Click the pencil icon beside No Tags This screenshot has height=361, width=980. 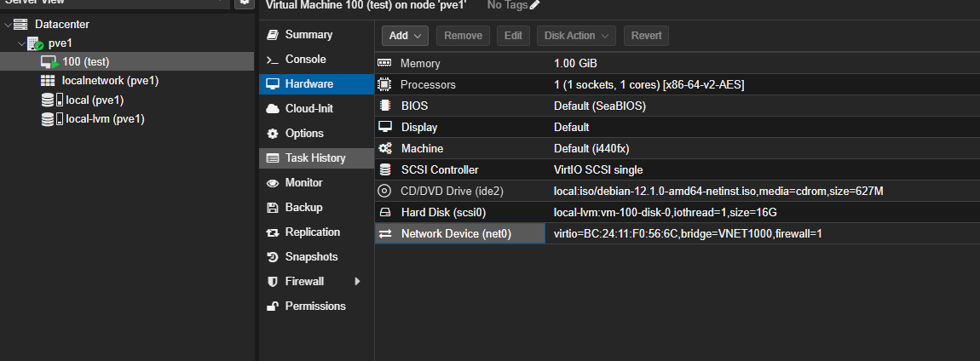tap(534, 5)
